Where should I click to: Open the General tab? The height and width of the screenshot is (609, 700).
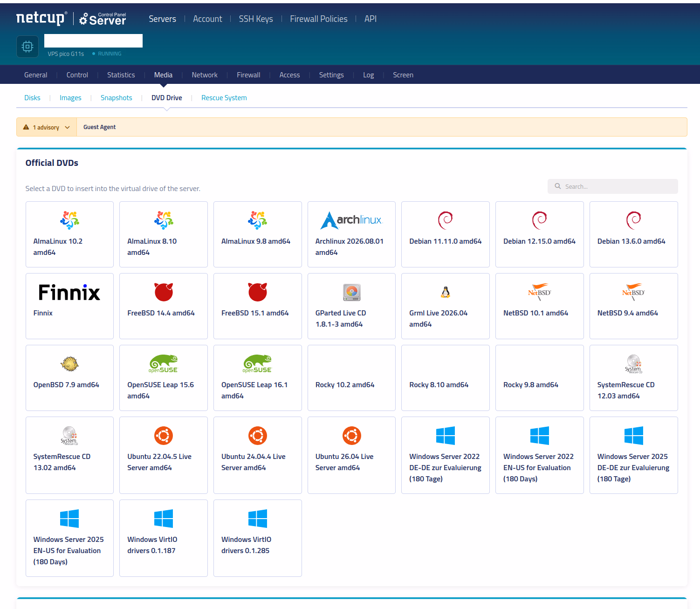pyautogui.click(x=36, y=75)
